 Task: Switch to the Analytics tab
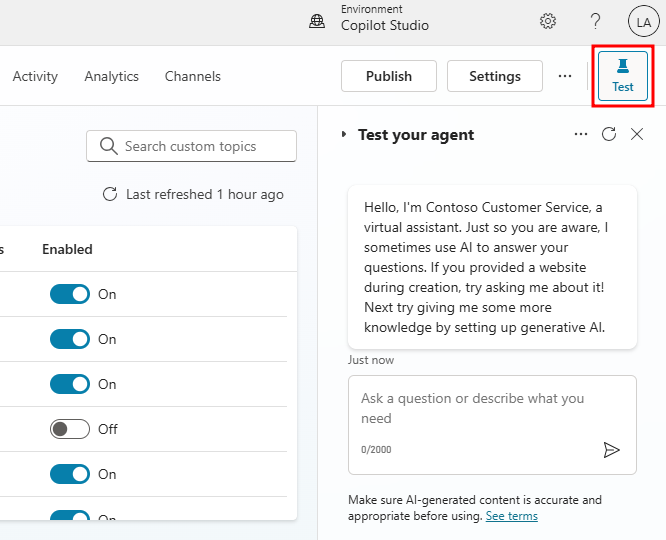click(x=111, y=76)
